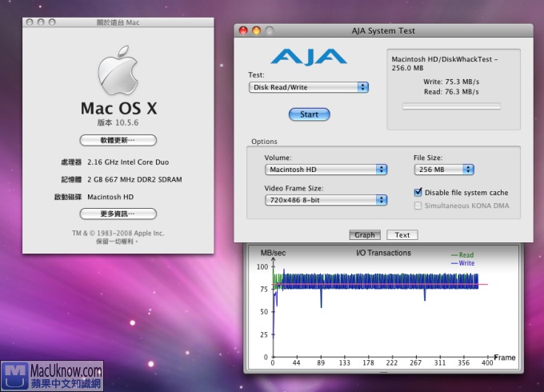
Task: Close the About This Mac window
Action: click(30, 22)
